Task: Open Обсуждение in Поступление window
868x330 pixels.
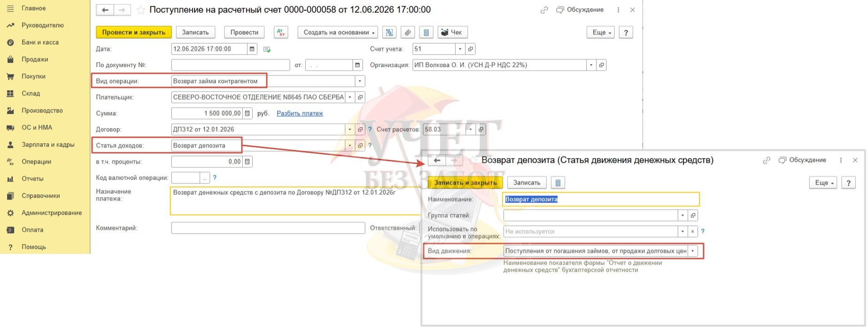Action: pos(580,10)
